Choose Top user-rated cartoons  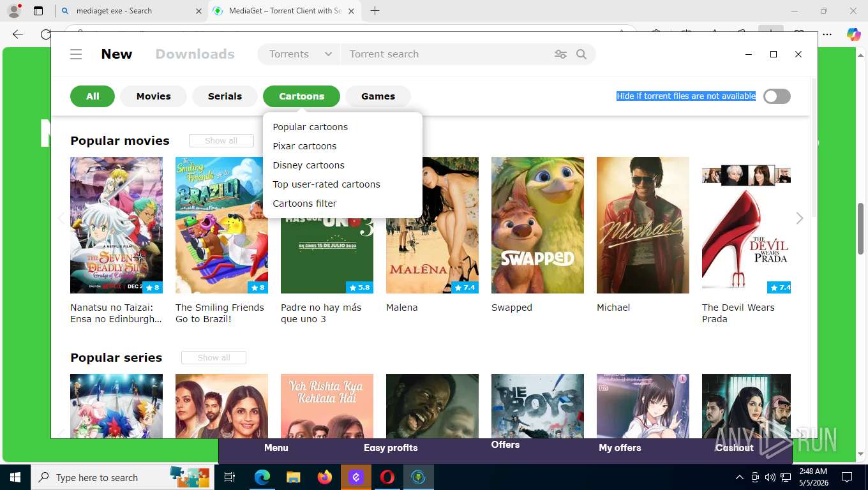pos(326,184)
